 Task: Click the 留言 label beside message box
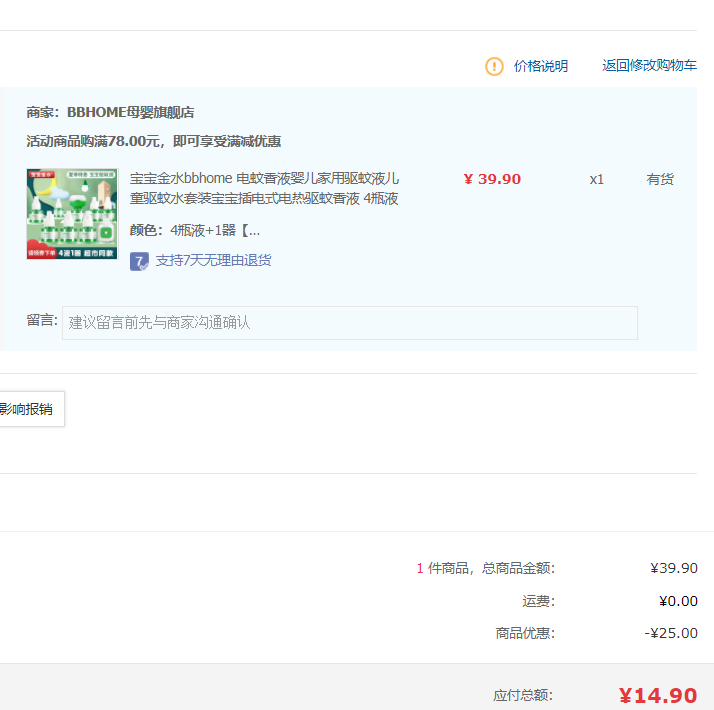(x=42, y=320)
